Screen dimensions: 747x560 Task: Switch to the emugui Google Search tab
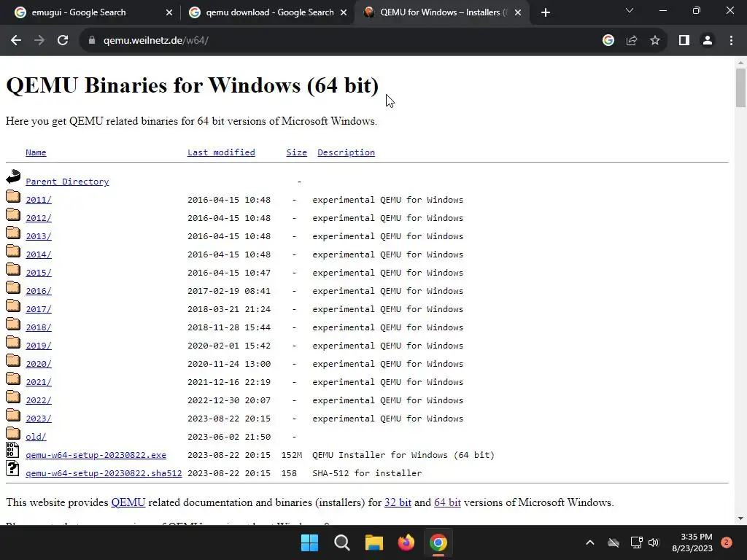[93, 13]
